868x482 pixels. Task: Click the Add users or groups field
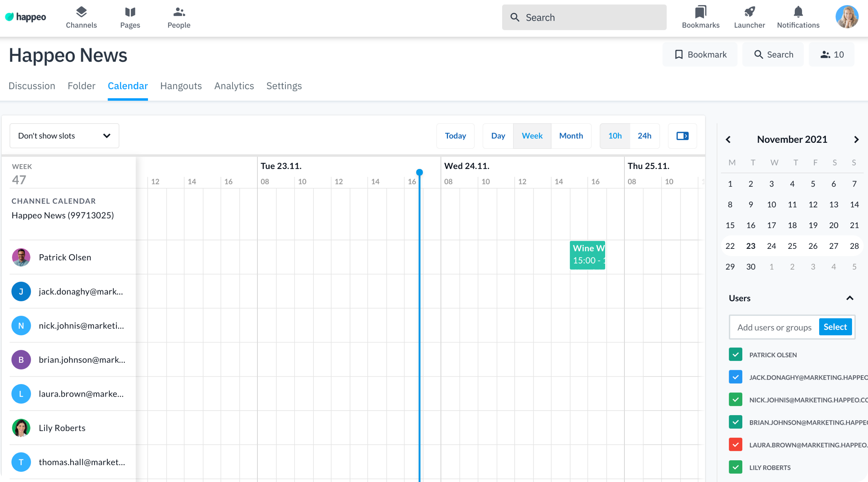pyautogui.click(x=774, y=327)
